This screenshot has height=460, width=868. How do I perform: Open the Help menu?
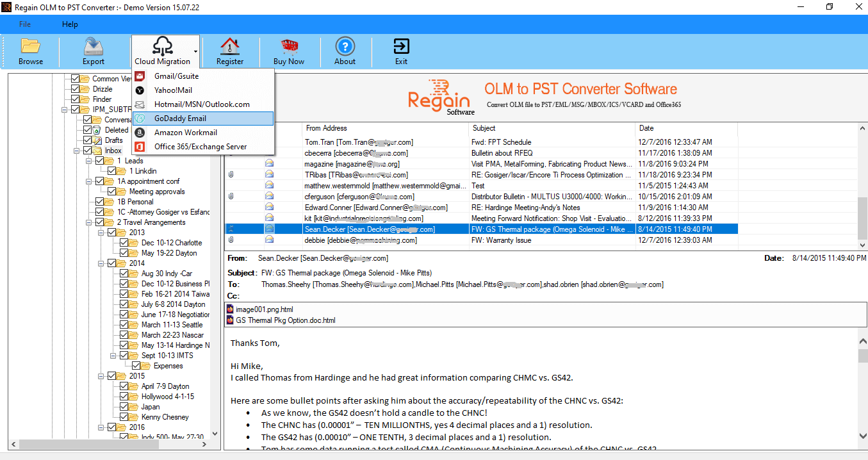click(69, 24)
